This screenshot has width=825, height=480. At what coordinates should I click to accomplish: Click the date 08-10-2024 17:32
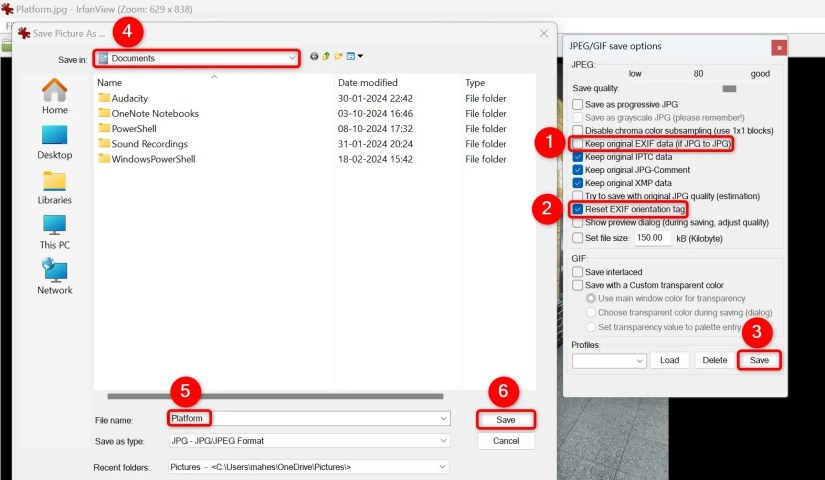click(375, 128)
